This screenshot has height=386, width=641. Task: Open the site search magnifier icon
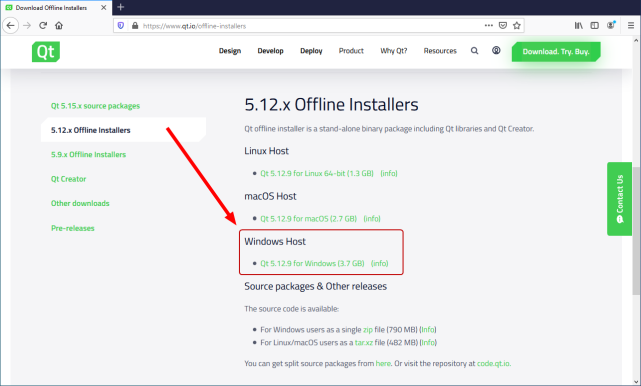click(x=474, y=51)
